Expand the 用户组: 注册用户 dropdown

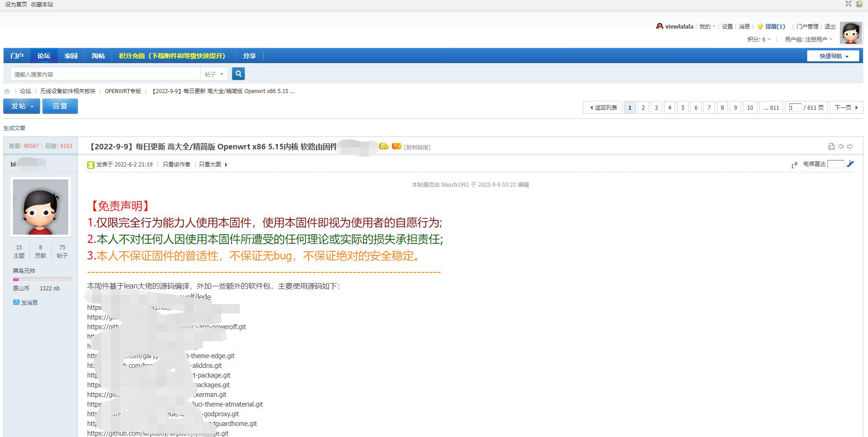(x=809, y=40)
